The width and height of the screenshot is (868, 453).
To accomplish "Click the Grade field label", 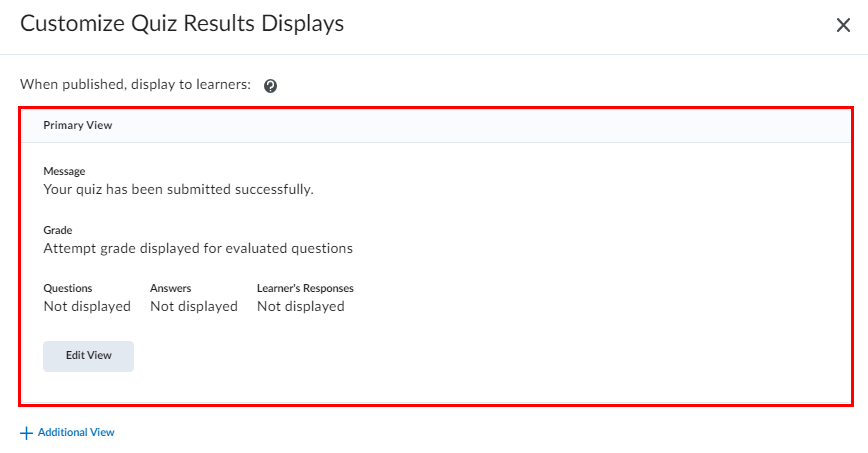I will [x=58, y=230].
